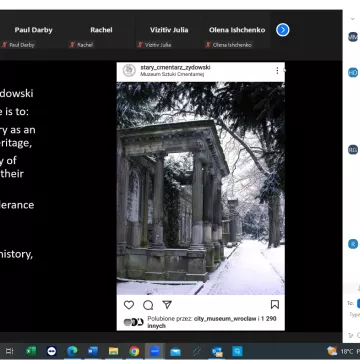
Task: Switch to Zoom on the taskbar
Action: pyautogui.click(x=155, y=351)
